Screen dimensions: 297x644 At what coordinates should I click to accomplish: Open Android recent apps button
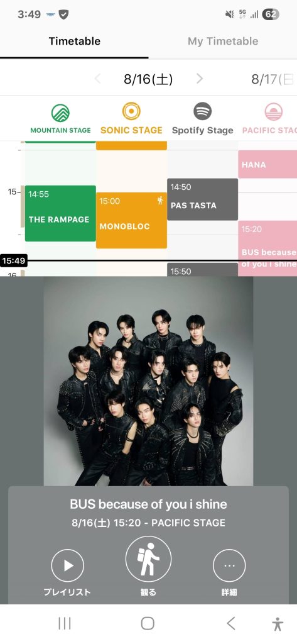(65, 623)
